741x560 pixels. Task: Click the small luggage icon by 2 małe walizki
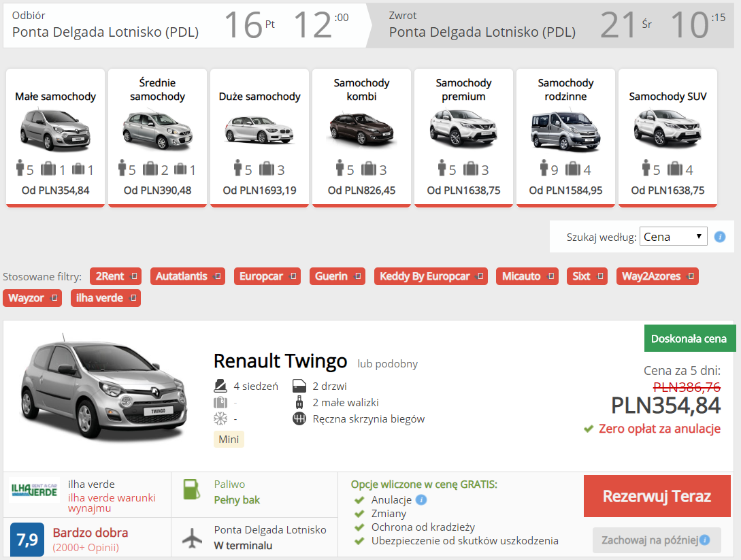click(x=299, y=403)
